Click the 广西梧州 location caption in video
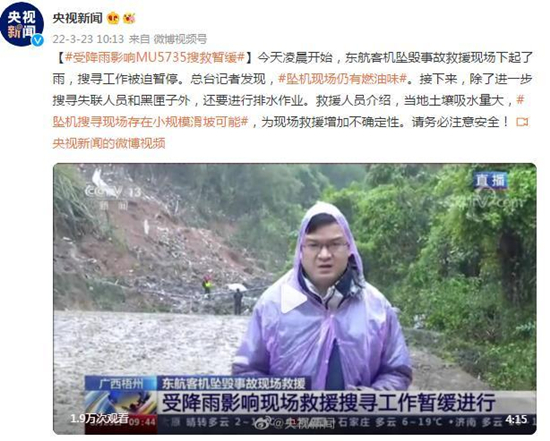The image size is (550, 441). click(121, 383)
